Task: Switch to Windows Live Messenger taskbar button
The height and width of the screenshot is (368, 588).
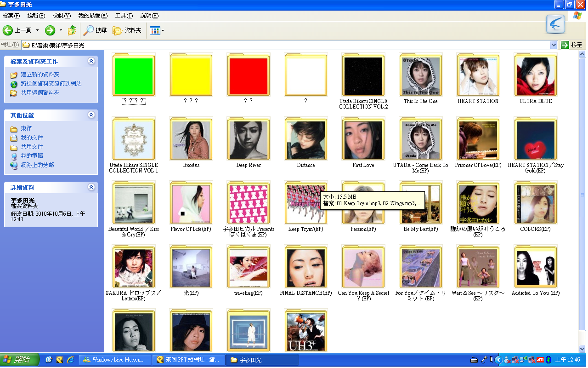Action: tap(114, 360)
